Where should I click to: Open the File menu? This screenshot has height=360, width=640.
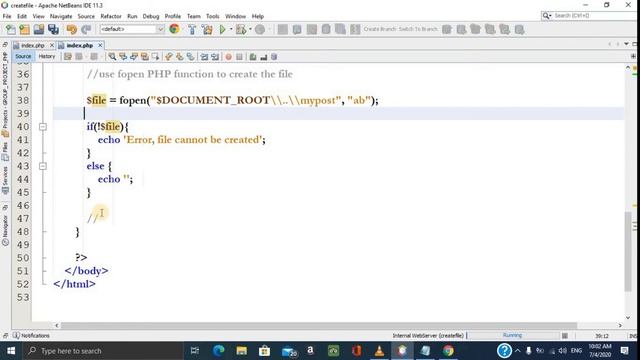point(7,16)
